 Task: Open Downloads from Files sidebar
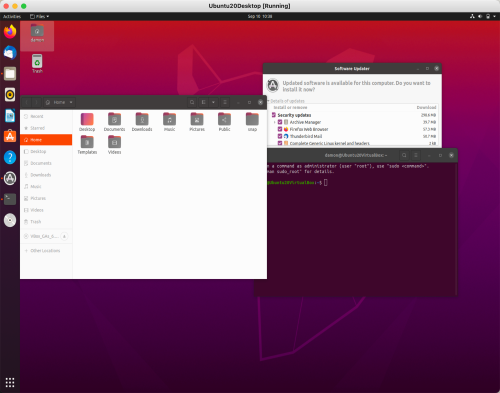point(46,175)
